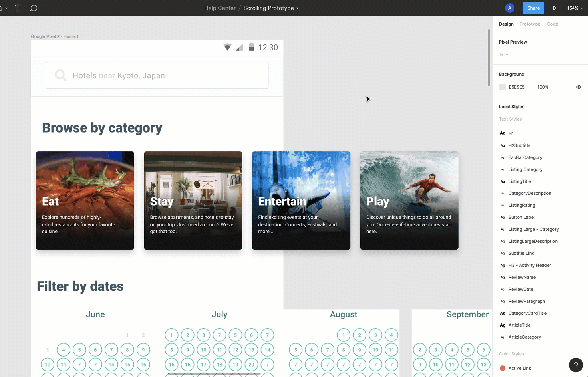Click the Share button
This screenshot has height=377, width=588.
(x=533, y=8)
